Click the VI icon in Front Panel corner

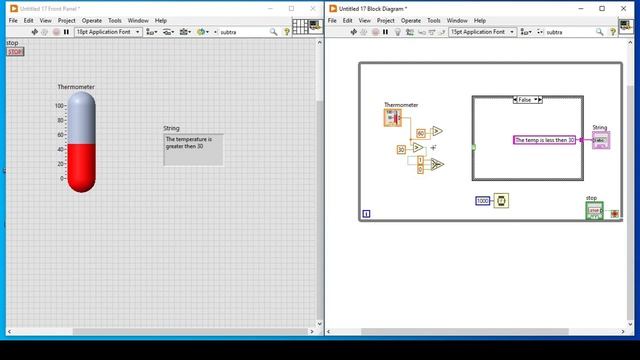[x=316, y=26]
